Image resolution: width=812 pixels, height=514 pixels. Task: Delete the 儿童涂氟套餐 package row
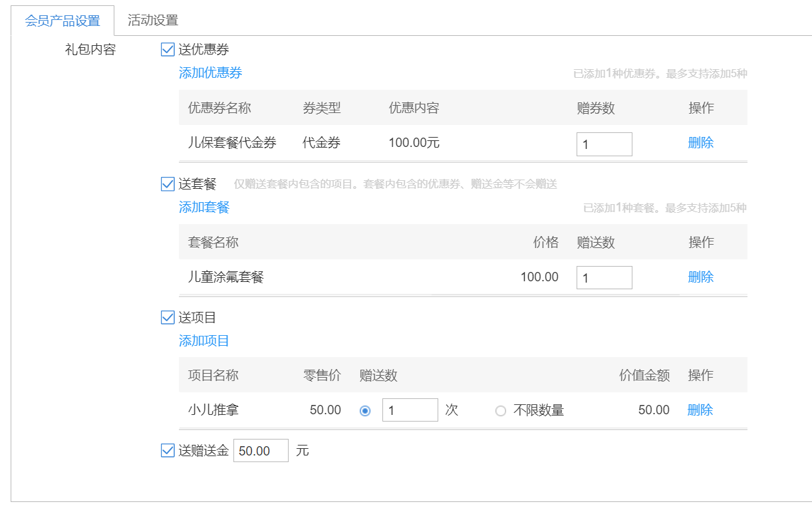(x=700, y=277)
